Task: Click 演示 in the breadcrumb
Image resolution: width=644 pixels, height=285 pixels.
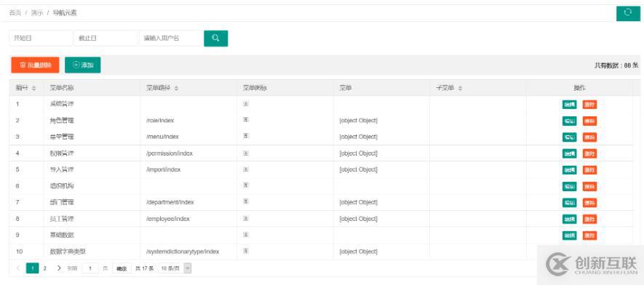Action: tap(37, 12)
